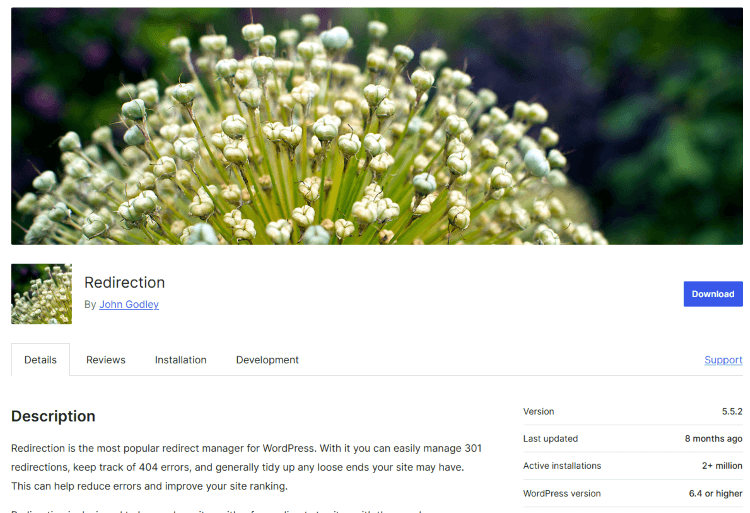
Task: Click the Last updated label
Action: coord(550,439)
